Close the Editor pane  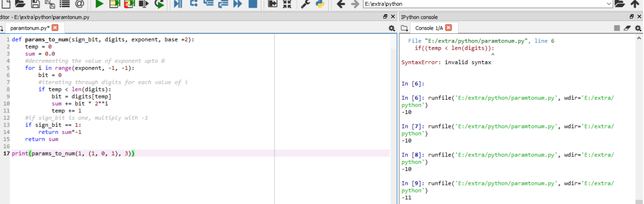tap(393, 17)
